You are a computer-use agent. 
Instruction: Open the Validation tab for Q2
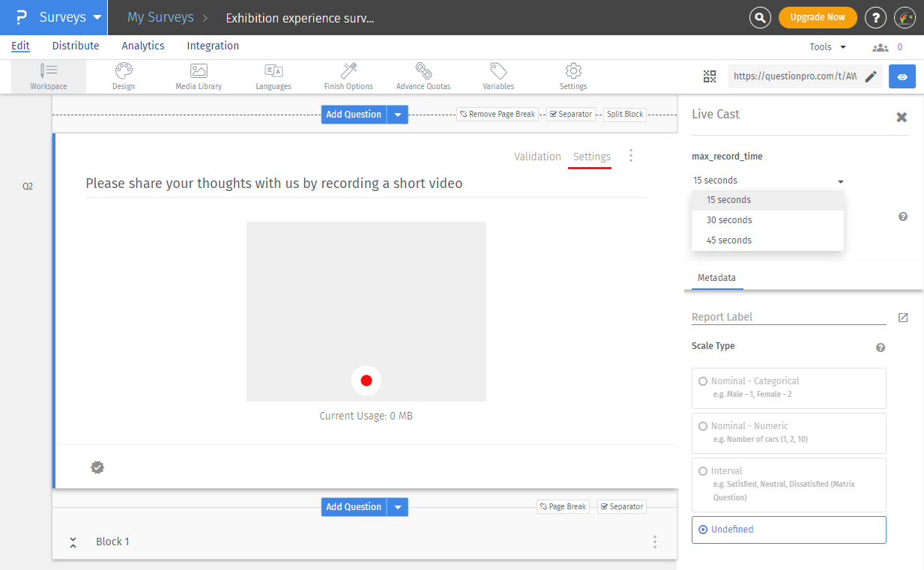537,157
